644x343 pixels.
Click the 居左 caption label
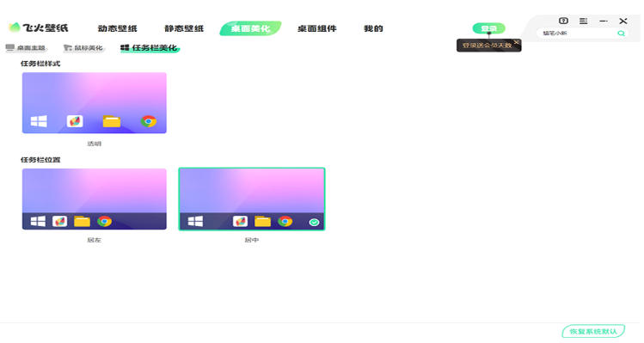[95, 240]
